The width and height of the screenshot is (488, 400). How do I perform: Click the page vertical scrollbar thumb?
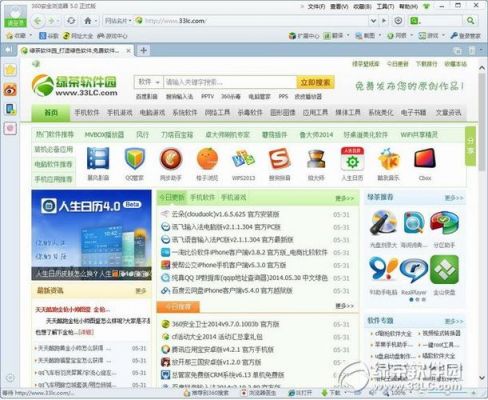(482, 122)
